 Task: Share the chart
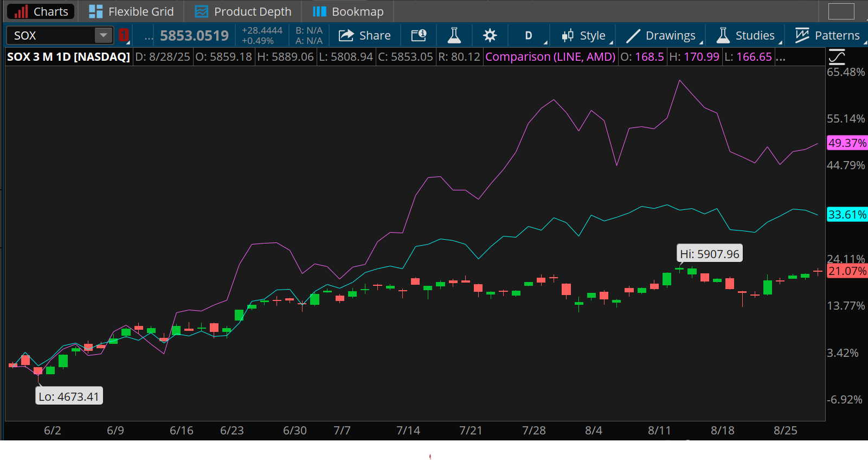click(x=365, y=35)
